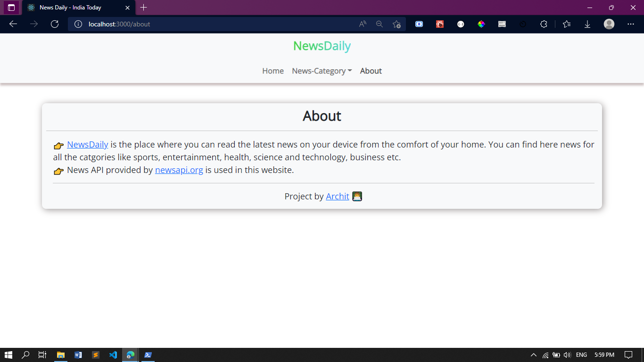The image size is (644, 362).
Task: Open the Favorites list
Action: (567, 24)
